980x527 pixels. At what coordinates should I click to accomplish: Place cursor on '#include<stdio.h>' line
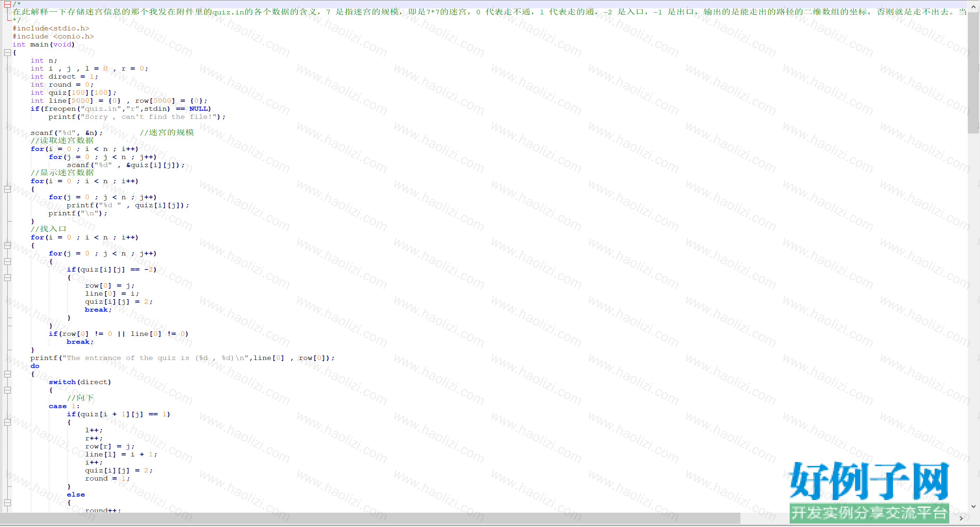pyautogui.click(x=51, y=29)
